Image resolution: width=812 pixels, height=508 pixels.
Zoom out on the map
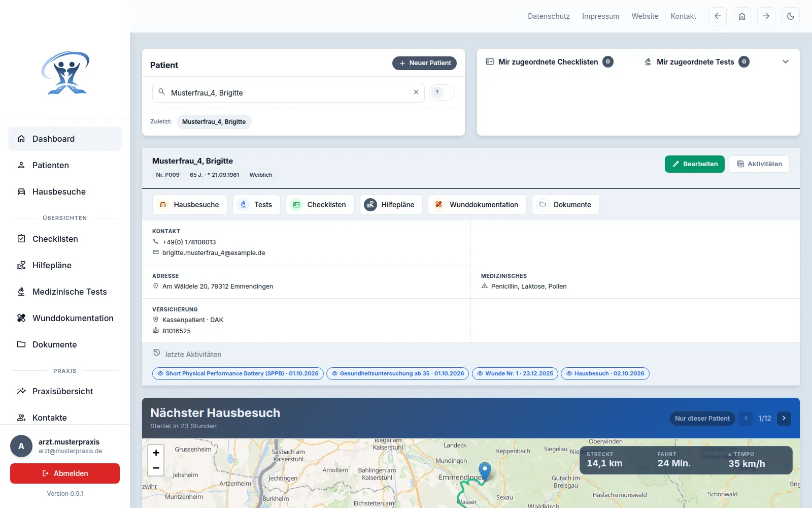pos(156,468)
